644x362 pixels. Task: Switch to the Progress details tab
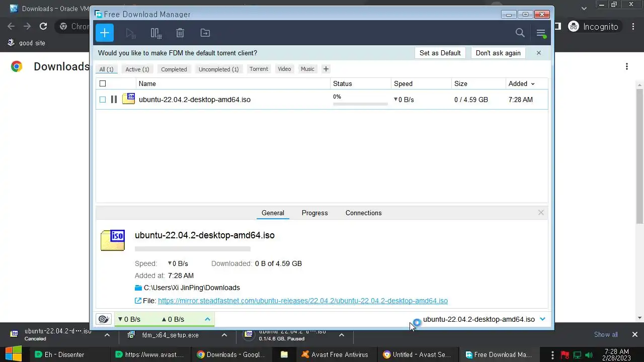tap(315, 213)
